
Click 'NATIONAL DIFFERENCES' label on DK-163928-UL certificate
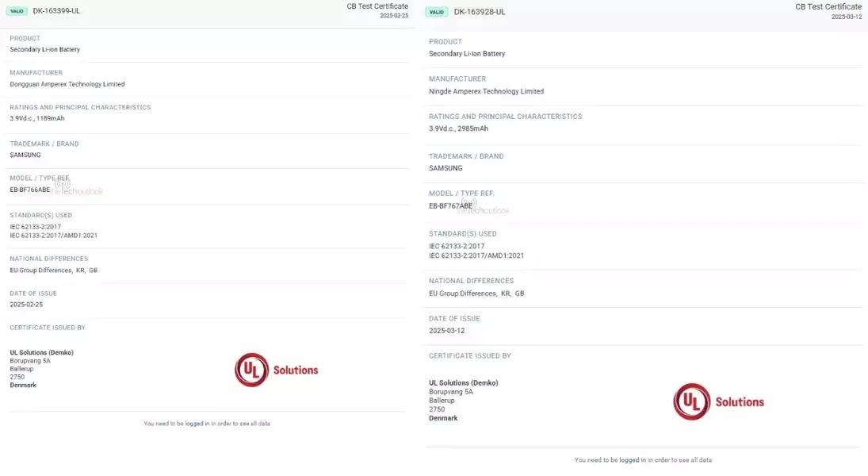click(x=471, y=282)
